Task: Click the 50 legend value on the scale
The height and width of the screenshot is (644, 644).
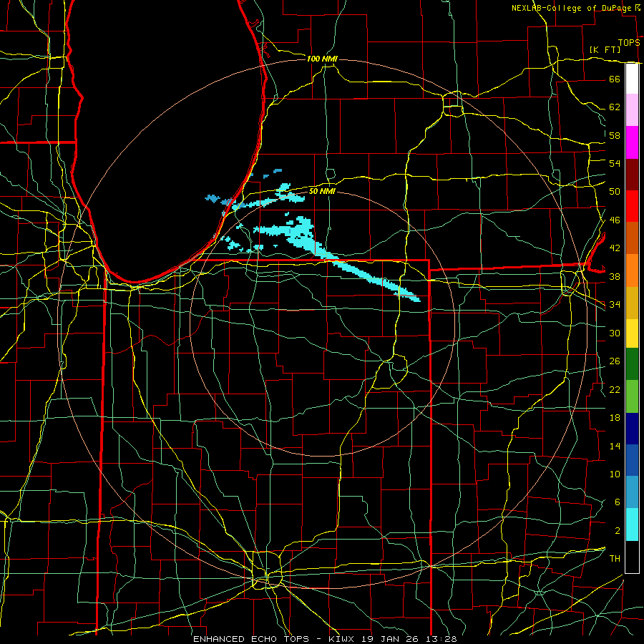Action: (615, 191)
